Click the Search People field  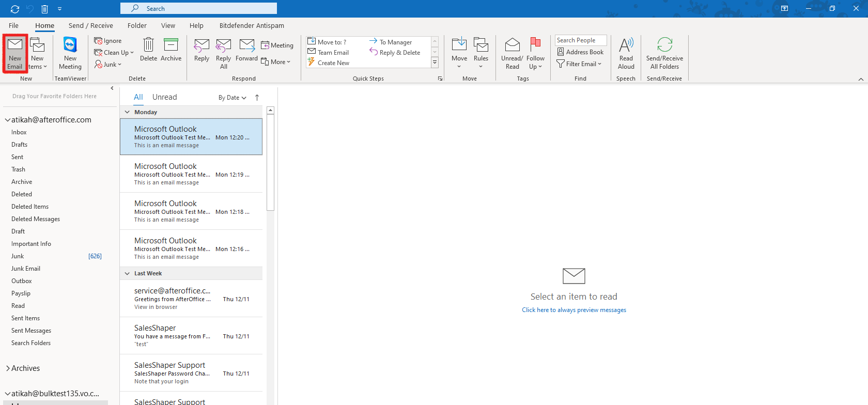click(x=580, y=40)
